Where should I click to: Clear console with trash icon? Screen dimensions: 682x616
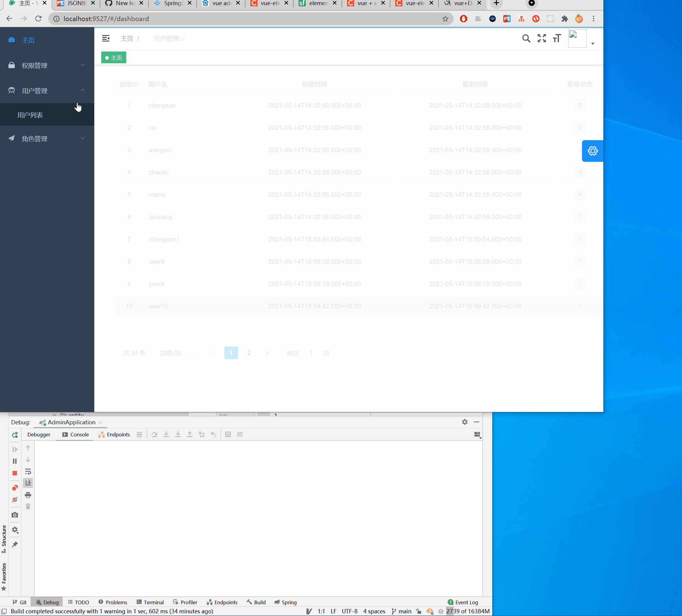(x=28, y=507)
